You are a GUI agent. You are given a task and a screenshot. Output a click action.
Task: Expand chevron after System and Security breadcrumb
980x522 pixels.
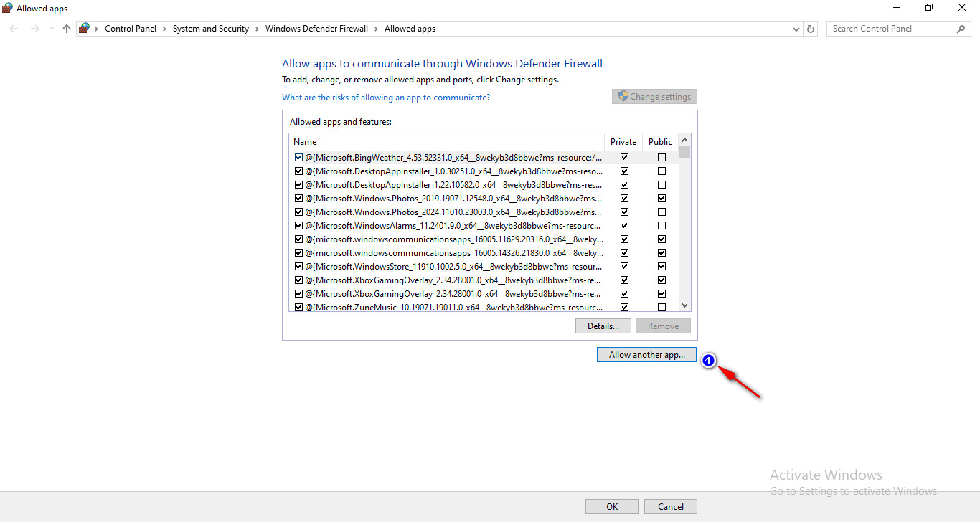tap(257, 29)
